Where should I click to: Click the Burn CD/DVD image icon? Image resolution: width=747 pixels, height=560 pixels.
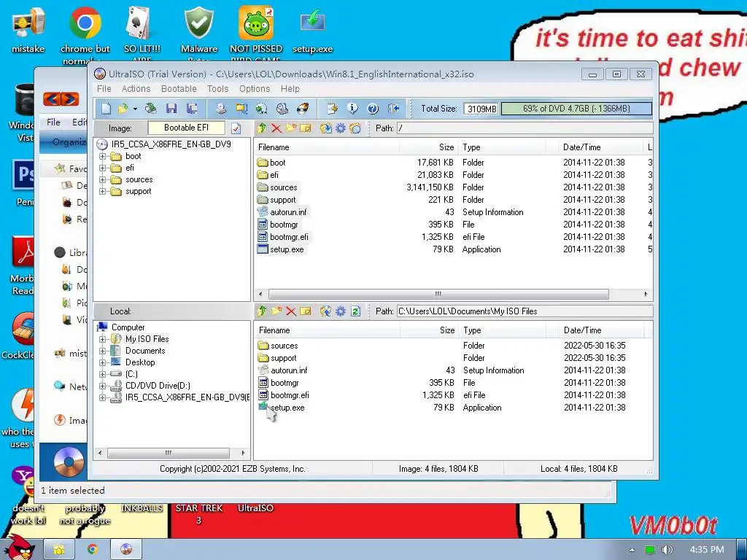pyautogui.click(x=303, y=109)
